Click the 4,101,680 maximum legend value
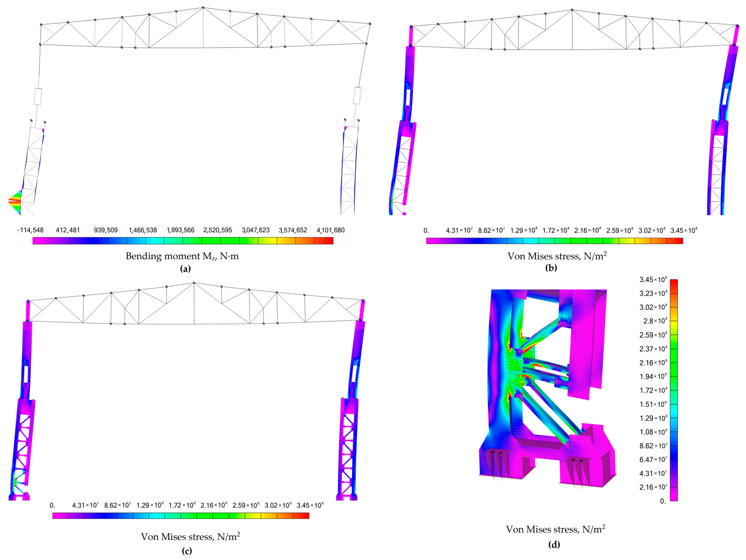The height and width of the screenshot is (560, 746). coord(330,230)
